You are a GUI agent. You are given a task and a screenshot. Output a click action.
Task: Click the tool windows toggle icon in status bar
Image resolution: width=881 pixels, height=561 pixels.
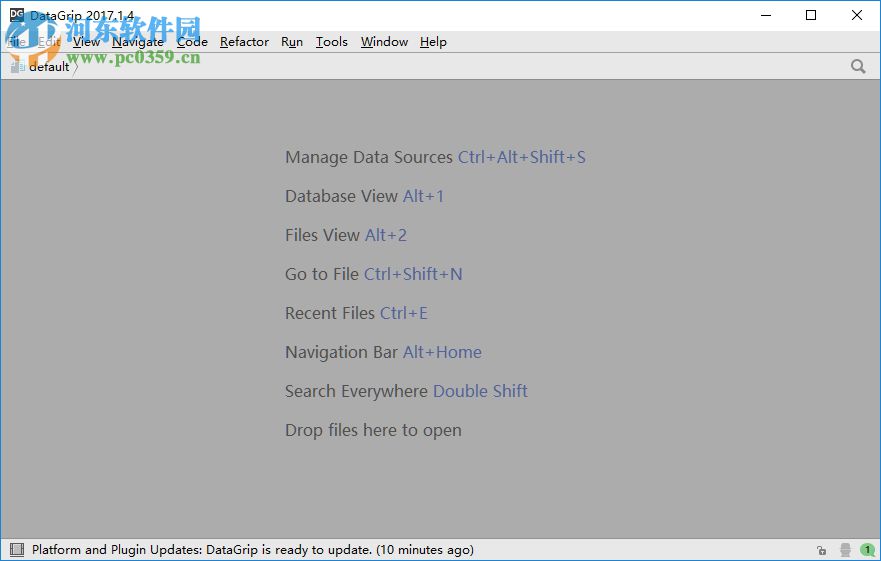17,549
